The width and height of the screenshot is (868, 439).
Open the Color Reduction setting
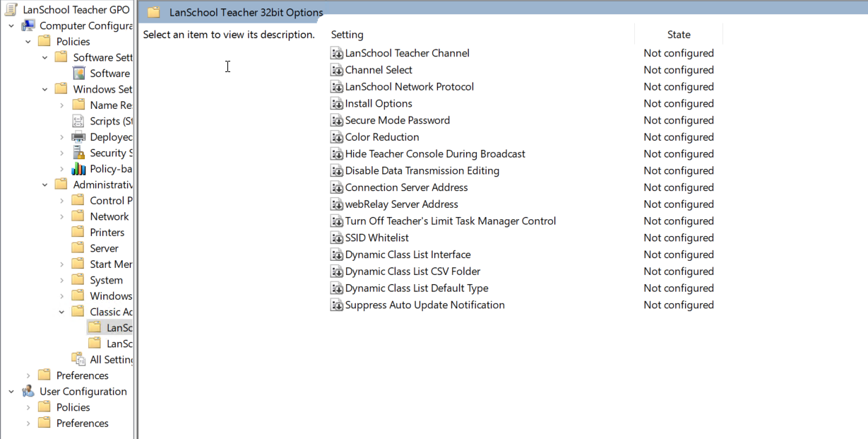click(x=382, y=137)
